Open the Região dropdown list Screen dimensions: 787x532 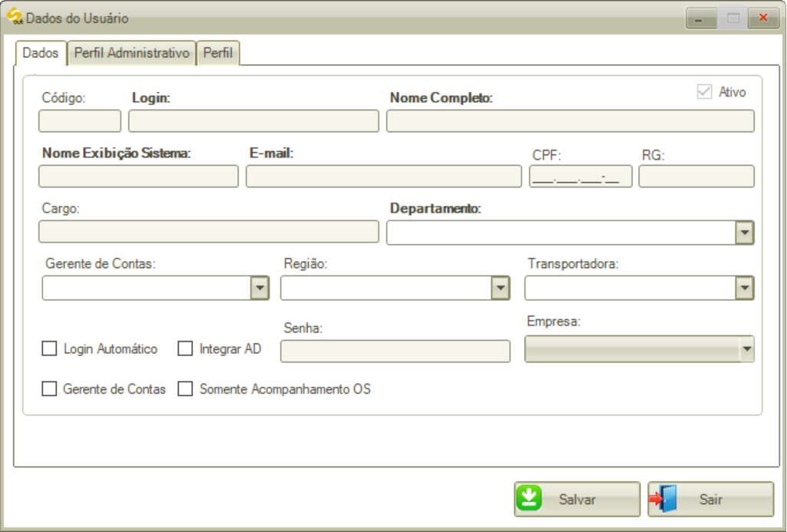501,287
